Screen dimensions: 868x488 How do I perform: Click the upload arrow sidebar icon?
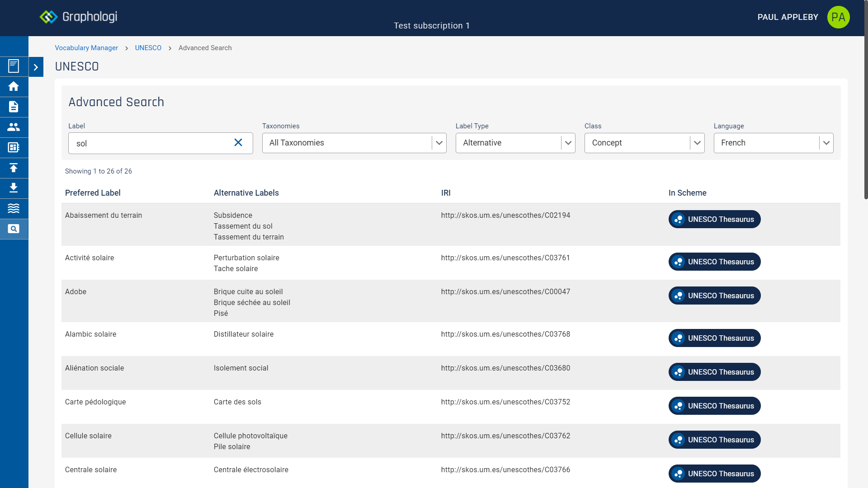pyautogui.click(x=14, y=168)
